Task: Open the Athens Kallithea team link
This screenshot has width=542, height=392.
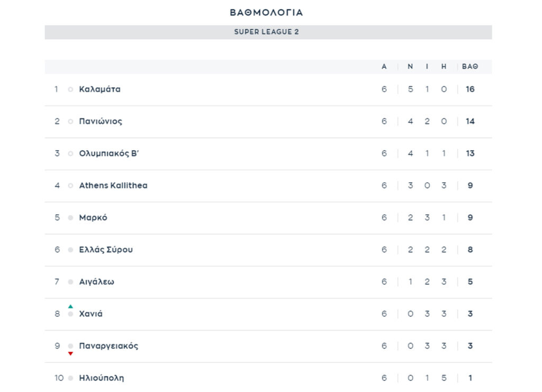Action: point(113,186)
